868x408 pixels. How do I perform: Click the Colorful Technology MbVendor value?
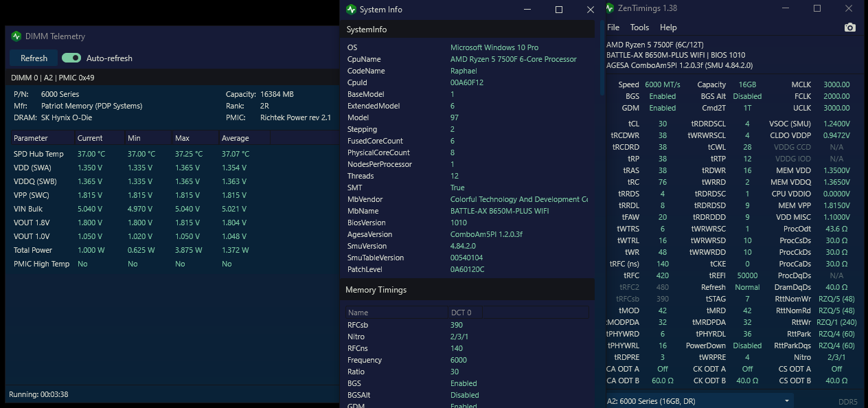tap(519, 199)
